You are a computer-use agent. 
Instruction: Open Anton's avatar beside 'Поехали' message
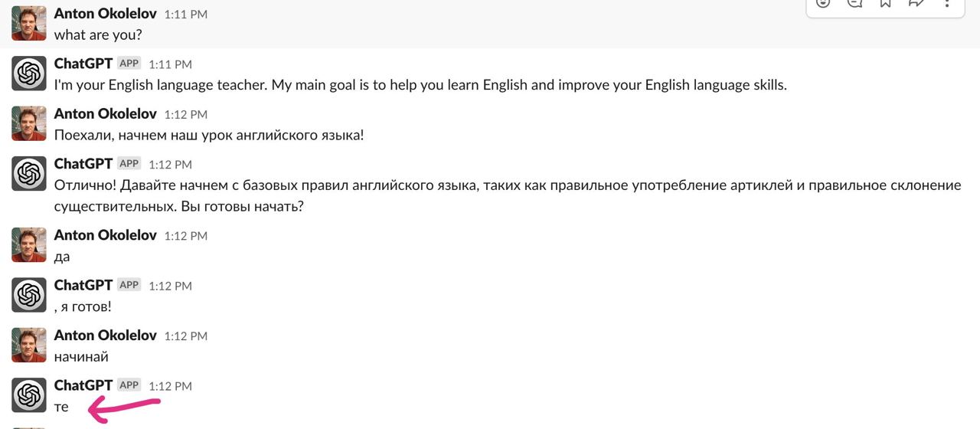[29, 123]
